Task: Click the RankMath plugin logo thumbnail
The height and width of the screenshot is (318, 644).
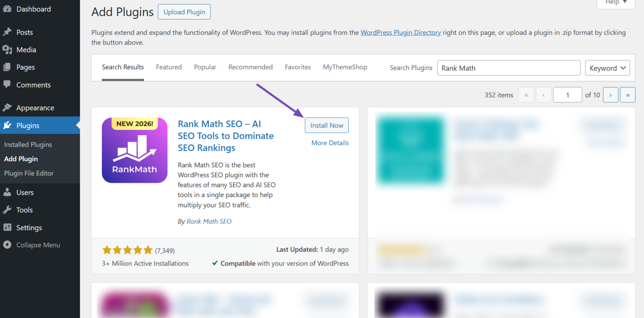Action: (x=135, y=150)
